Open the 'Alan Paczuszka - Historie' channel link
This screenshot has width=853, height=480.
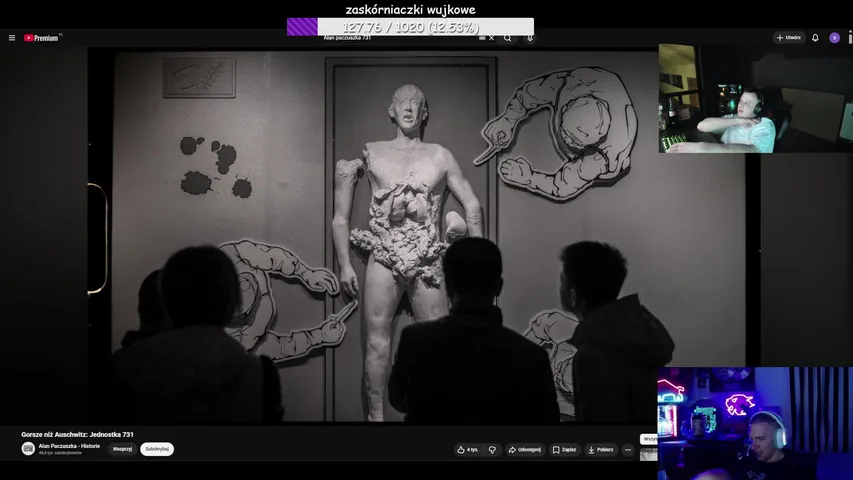click(x=69, y=446)
